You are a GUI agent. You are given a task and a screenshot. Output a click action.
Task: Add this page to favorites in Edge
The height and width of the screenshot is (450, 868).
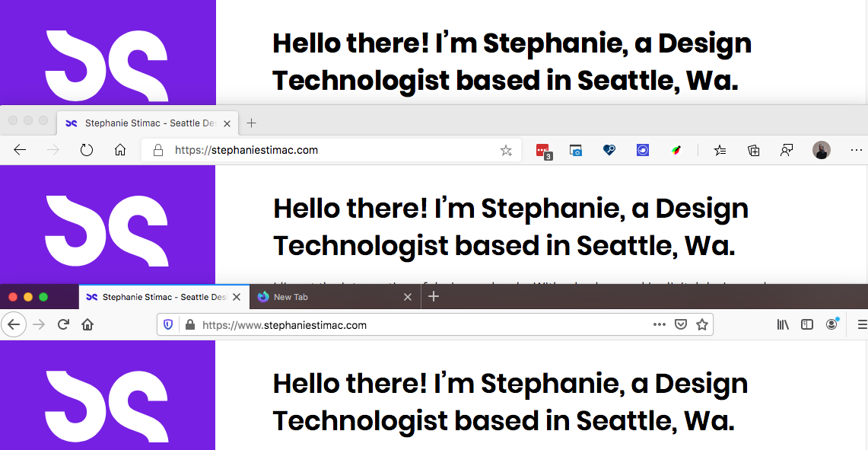(x=506, y=150)
